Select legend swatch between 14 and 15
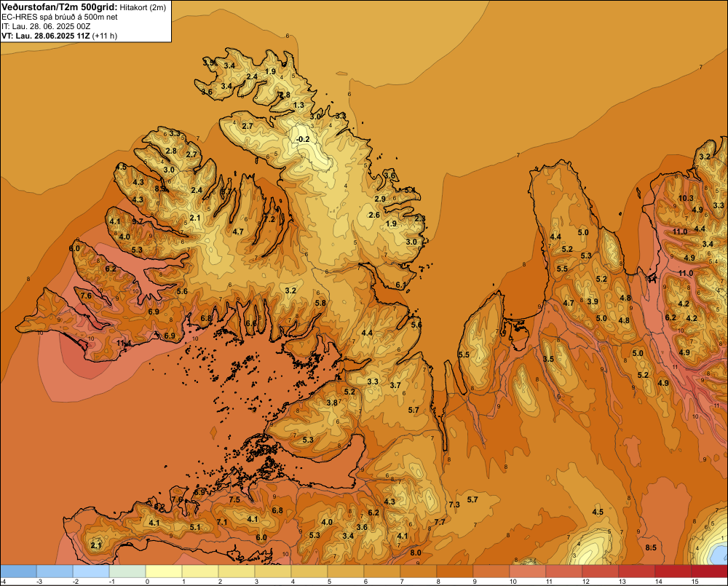The height and width of the screenshot is (586, 728). click(673, 571)
